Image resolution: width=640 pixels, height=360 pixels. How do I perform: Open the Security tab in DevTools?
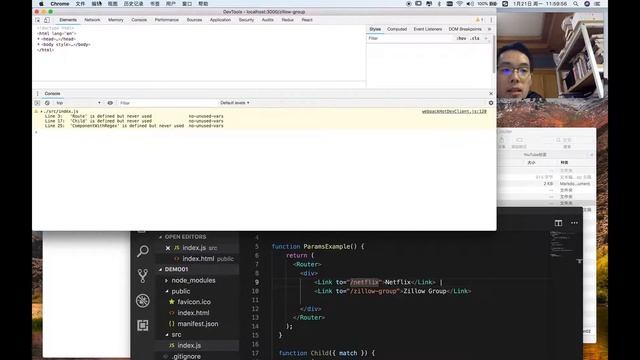(x=246, y=20)
